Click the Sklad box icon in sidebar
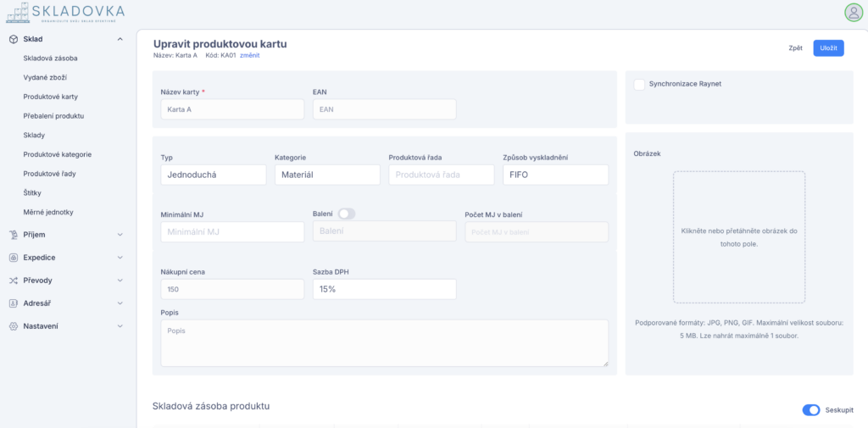Image resolution: width=868 pixels, height=428 pixels. (x=14, y=39)
